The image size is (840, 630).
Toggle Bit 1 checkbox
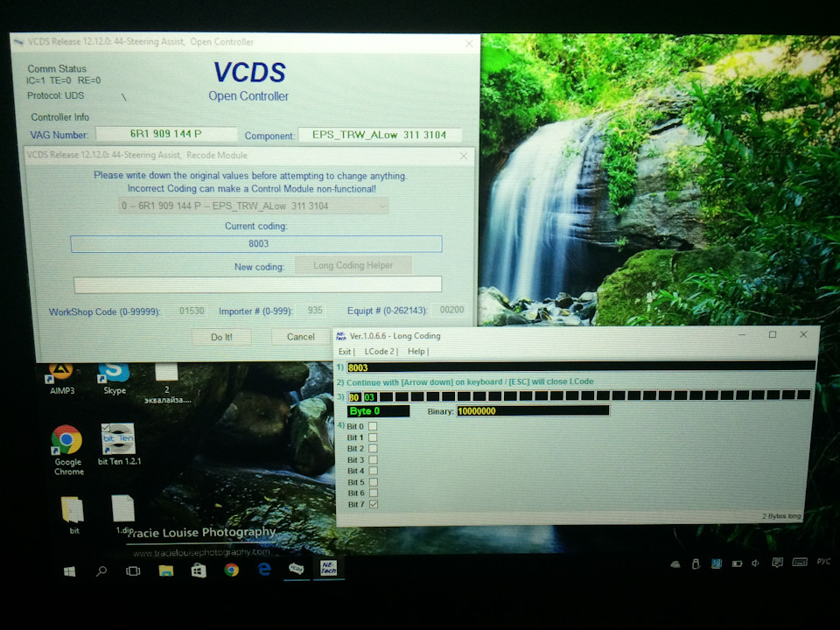pos(373,437)
